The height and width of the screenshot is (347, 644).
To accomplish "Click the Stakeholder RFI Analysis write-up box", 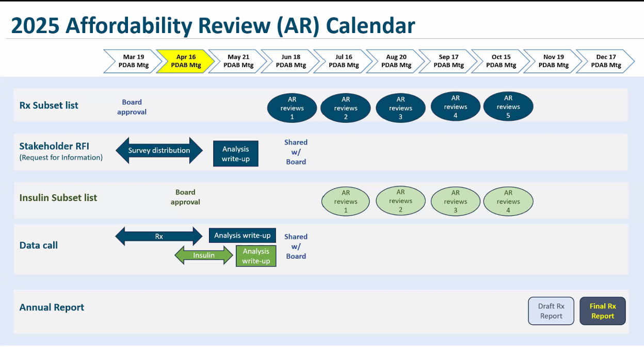I will pyautogui.click(x=236, y=154).
